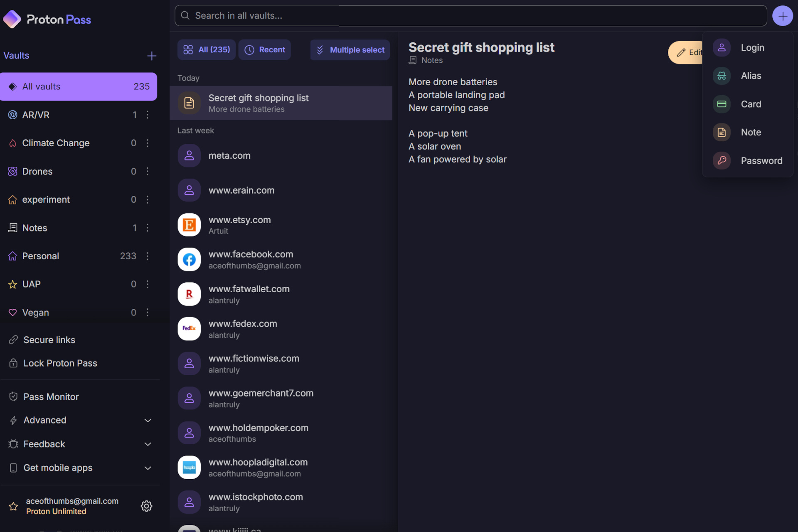
Task: Click Edit button on Secret gift list
Action: [689, 52]
